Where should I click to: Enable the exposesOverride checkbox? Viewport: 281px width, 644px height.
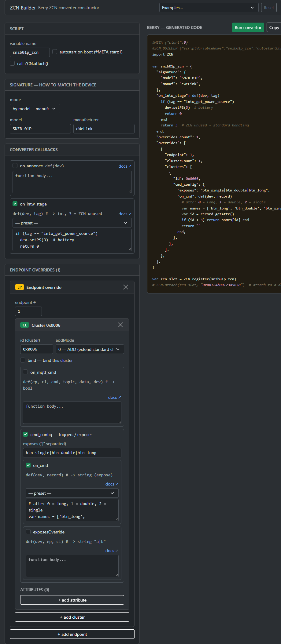tap(28, 532)
